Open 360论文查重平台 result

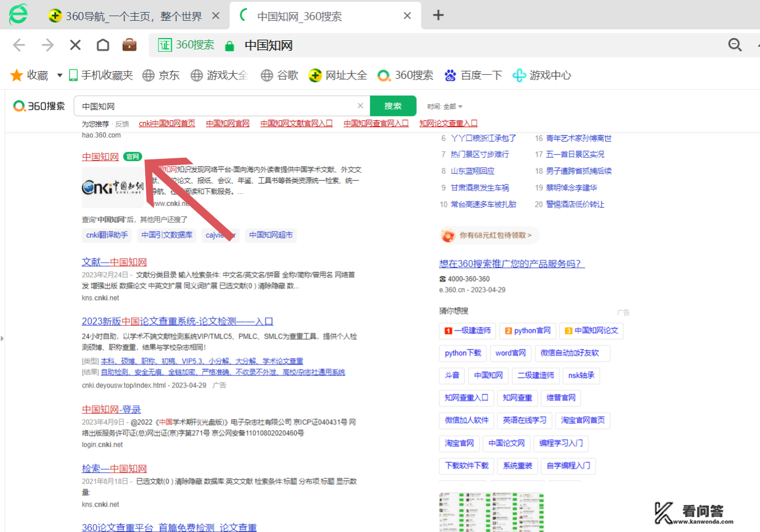169,527
